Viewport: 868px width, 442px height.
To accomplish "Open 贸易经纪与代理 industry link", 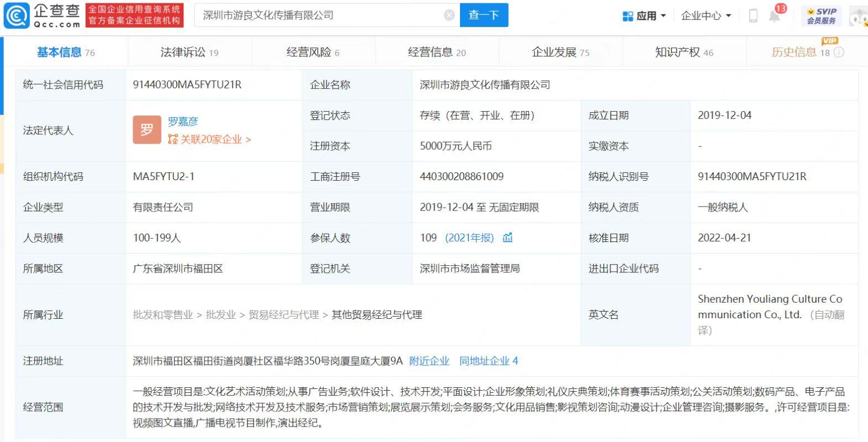I will [x=284, y=315].
